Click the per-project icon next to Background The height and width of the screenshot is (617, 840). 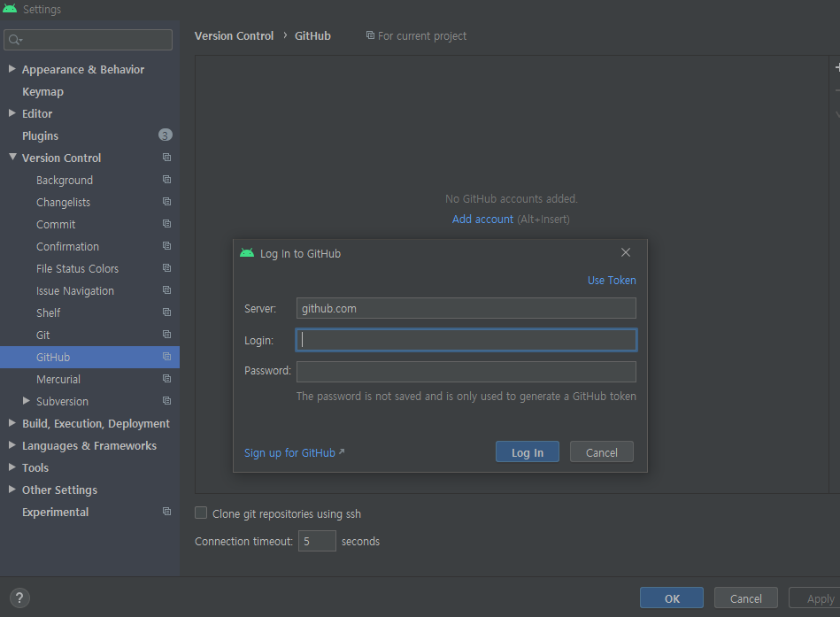[166, 180]
